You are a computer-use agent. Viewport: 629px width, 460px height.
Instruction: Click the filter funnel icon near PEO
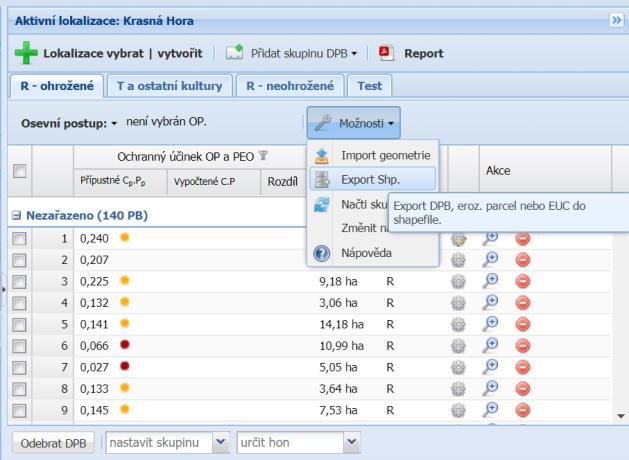pos(263,155)
